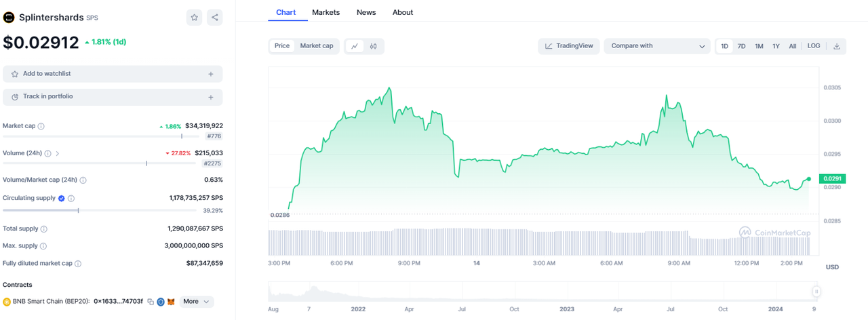Click the range slider pause handle icon

[816, 292]
